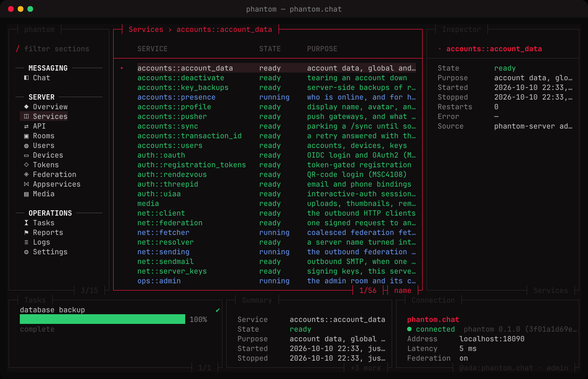588x379 pixels.
Task: Open Settings label in sidebar
Action: [50, 252]
